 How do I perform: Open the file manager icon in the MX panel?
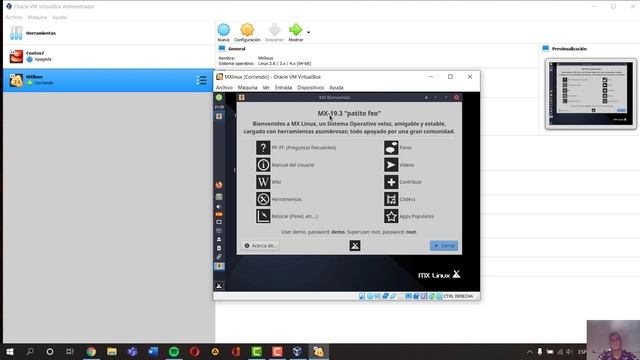(219, 197)
